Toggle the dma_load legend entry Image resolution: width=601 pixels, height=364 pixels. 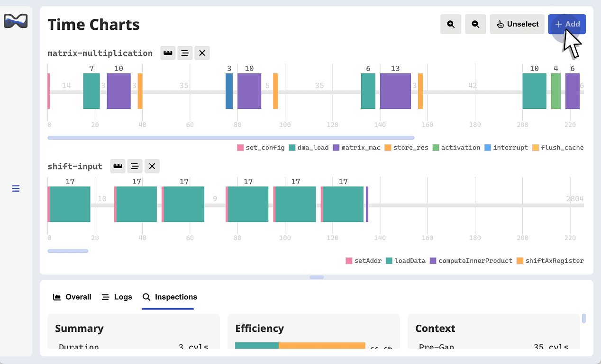(309, 148)
